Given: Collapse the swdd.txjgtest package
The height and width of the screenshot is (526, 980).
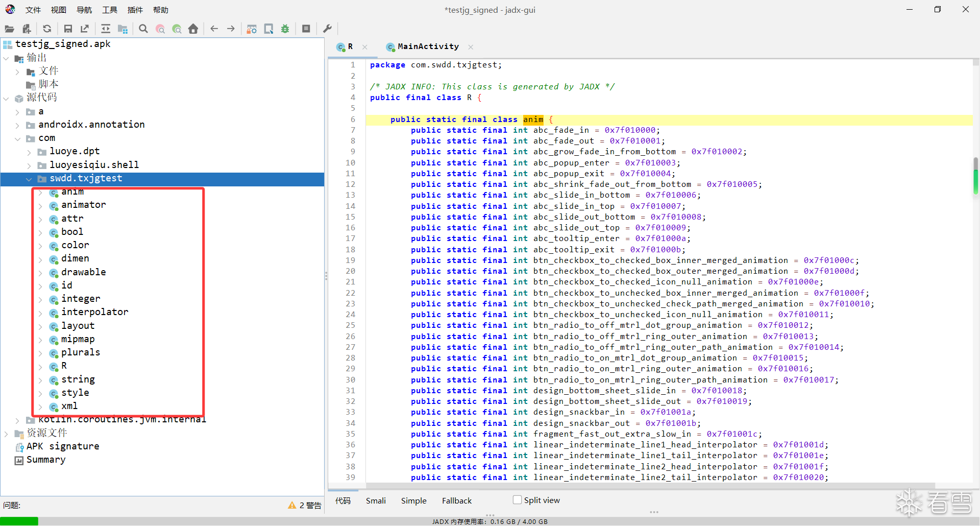Looking at the screenshot, I should click(29, 179).
